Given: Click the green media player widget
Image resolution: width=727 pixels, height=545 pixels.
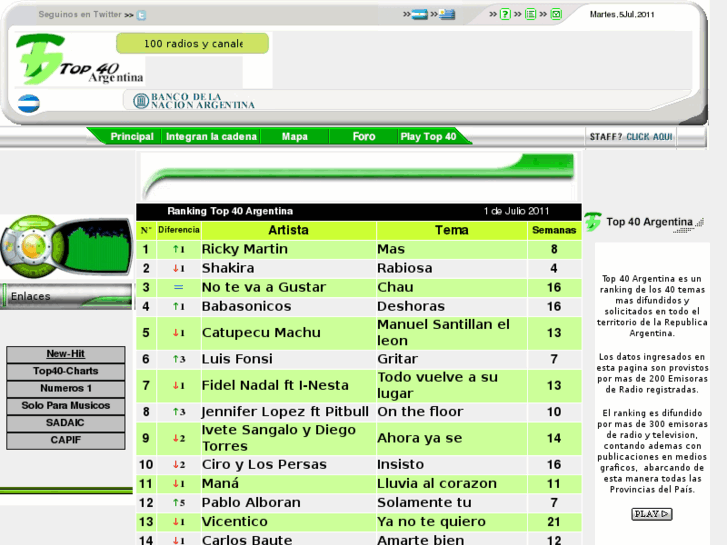Looking at the screenshot, I should point(67,246).
